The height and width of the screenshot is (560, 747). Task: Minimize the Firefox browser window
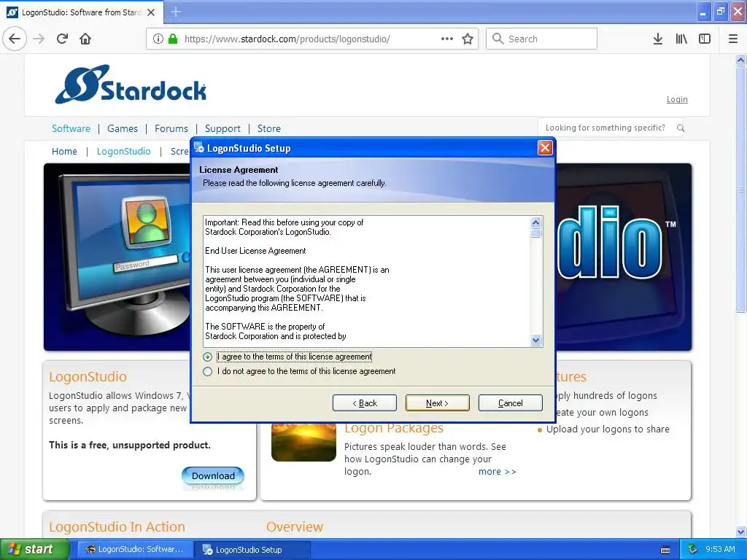tap(703, 12)
